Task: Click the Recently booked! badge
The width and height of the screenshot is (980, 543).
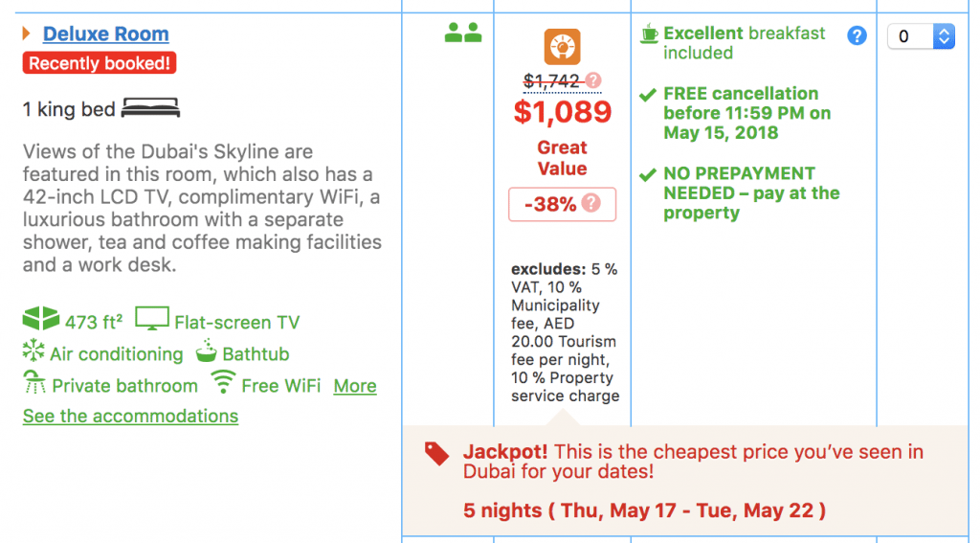Action: pyautogui.click(x=100, y=63)
